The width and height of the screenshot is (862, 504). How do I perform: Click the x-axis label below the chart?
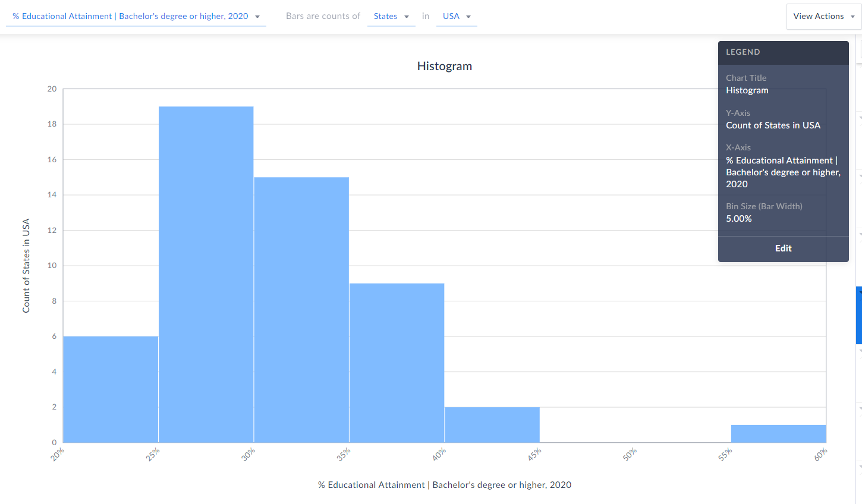(445, 485)
